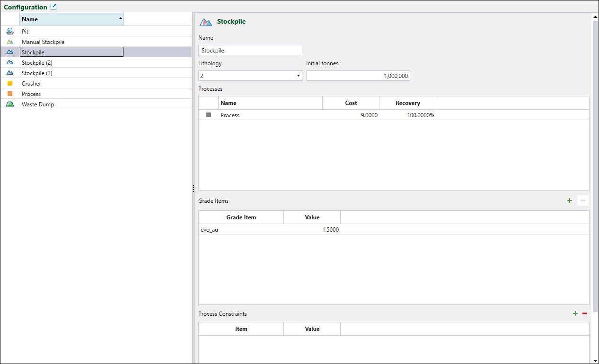Click the Stockpile (2) row icon
Screen dimensions: 599x364
click(10, 63)
